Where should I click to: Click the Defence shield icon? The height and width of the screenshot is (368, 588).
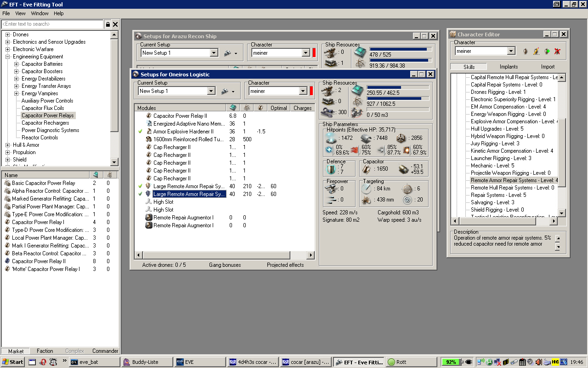pos(331,169)
